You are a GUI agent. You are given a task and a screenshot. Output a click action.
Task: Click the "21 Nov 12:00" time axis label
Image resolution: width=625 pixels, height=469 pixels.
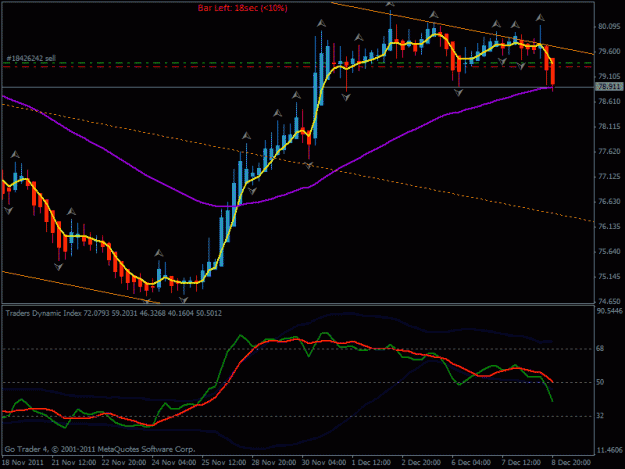tap(74, 463)
